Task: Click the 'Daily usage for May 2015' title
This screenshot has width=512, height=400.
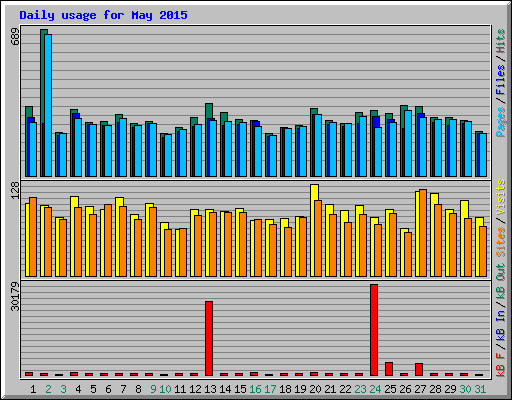Action: click(103, 15)
